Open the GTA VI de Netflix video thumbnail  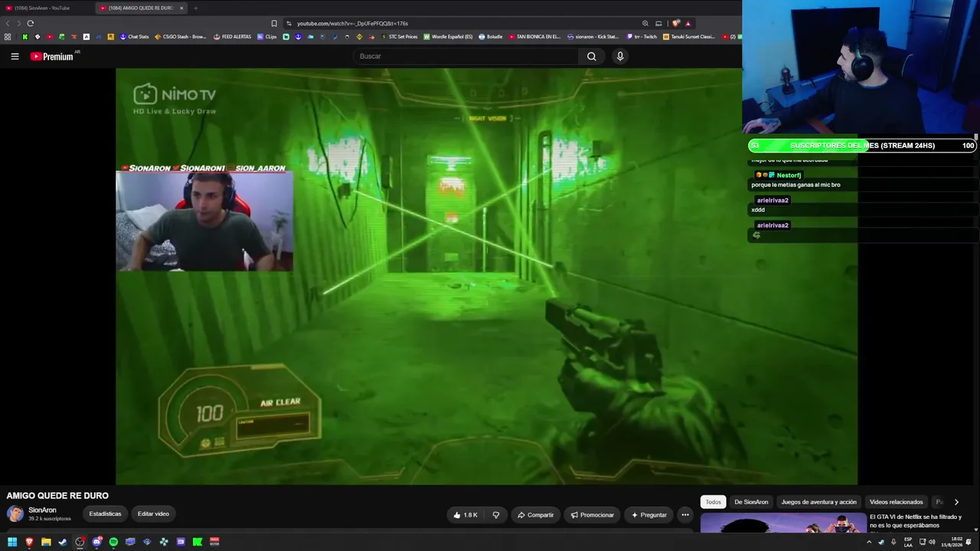782,523
